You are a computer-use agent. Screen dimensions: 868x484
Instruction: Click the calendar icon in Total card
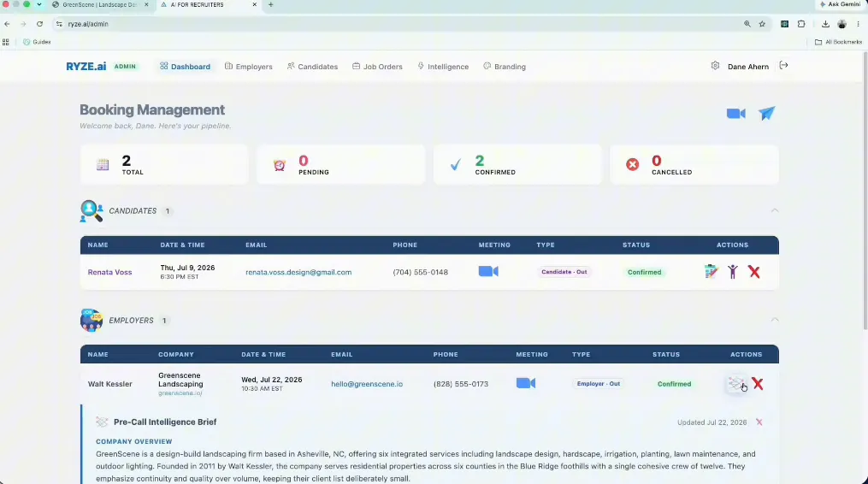(103, 164)
